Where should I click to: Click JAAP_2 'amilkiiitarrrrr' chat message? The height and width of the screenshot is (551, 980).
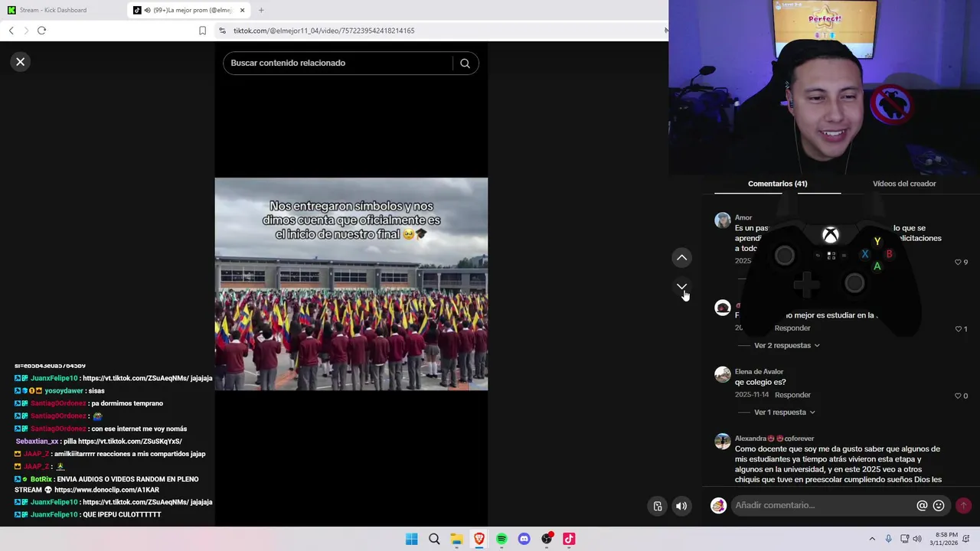(109, 454)
